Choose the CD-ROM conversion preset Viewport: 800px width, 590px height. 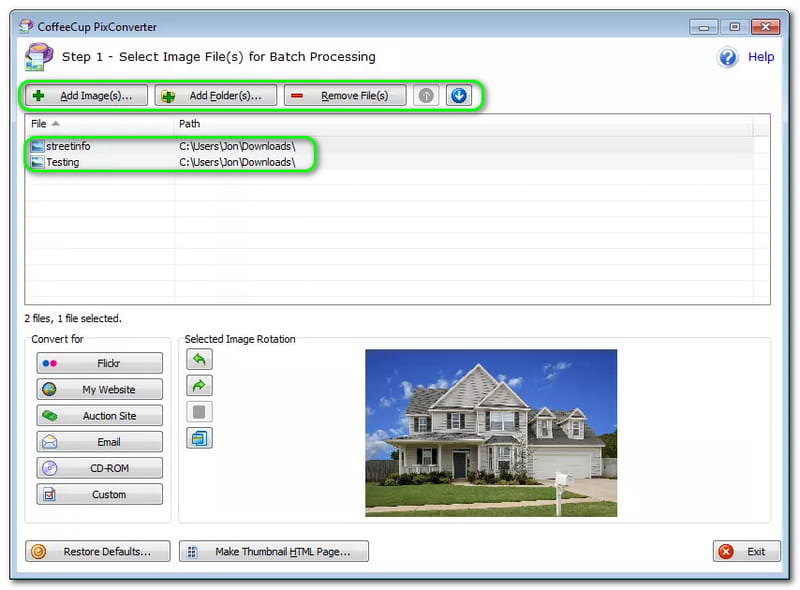99,468
